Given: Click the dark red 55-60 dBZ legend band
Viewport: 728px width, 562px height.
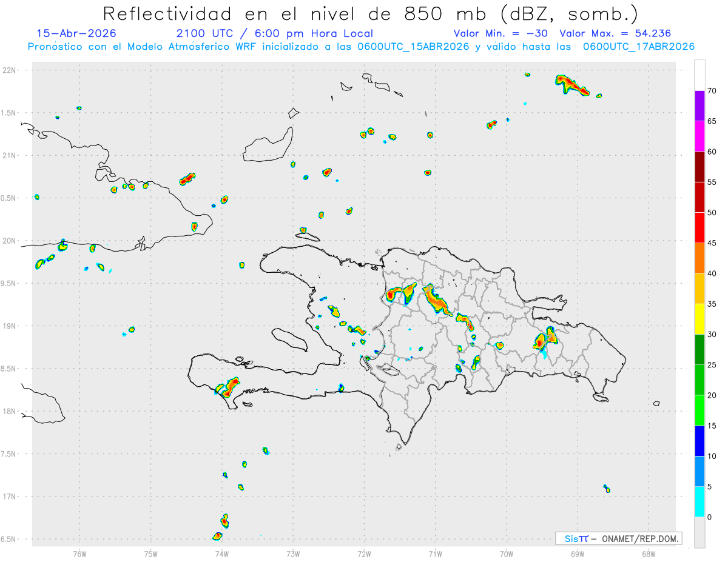Looking at the screenshot, I should [699, 167].
